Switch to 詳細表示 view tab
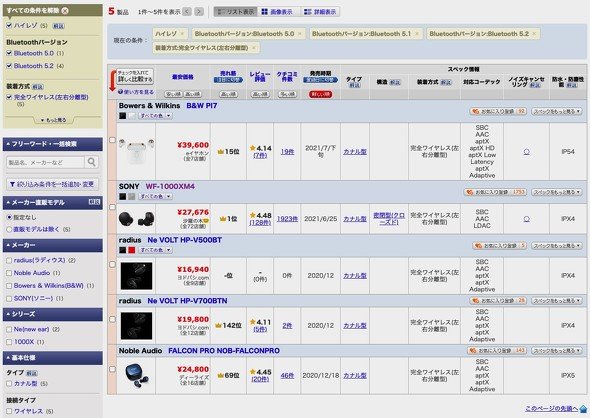Viewport: 590px width, 418px height. coord(320,12)
